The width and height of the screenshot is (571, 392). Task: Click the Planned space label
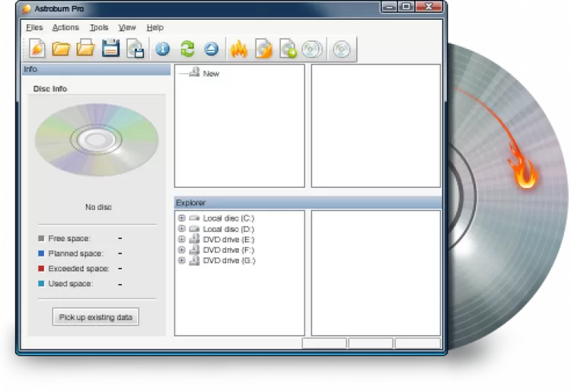[75, 253]
